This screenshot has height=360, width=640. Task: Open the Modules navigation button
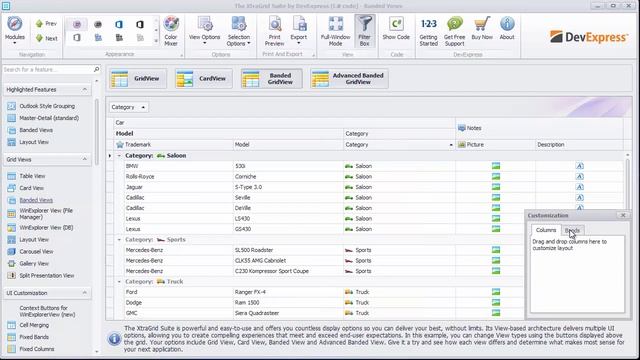[x=15, y=30]
